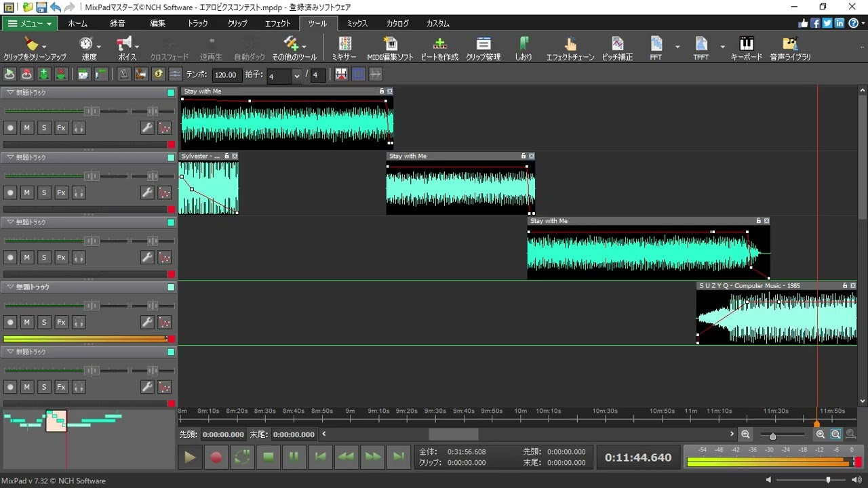The image size is (868, 488).
Task: Switch to the ミックス tab
Action: pos(357,23)
